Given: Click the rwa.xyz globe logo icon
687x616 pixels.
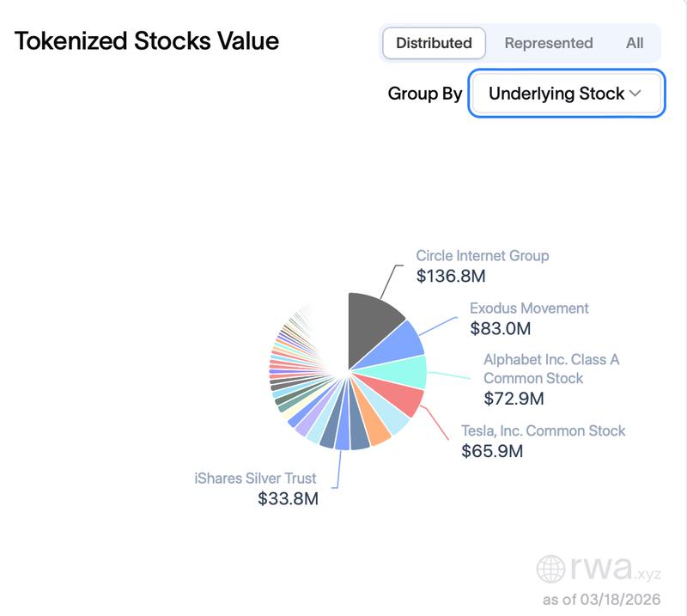Looking at the screenshot, I should click(x=552, y=567).
